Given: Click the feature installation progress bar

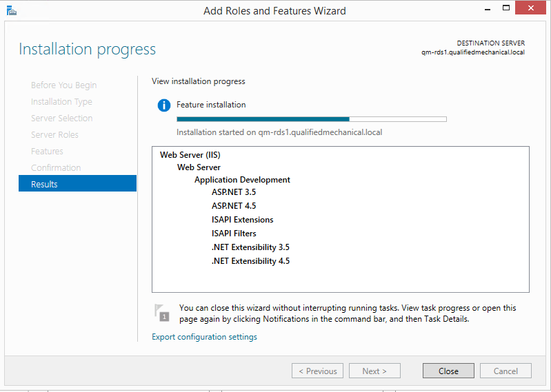Looking at the screenshot, I should [312, 119].
